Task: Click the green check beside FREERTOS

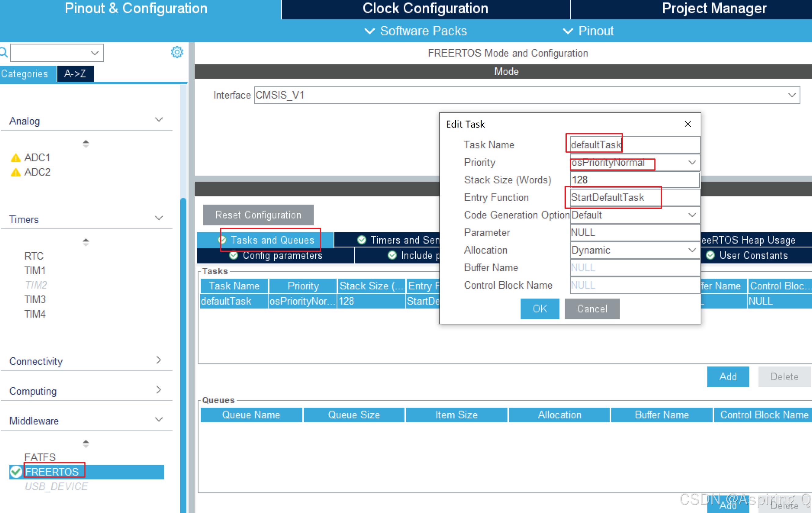Action: 16,471
